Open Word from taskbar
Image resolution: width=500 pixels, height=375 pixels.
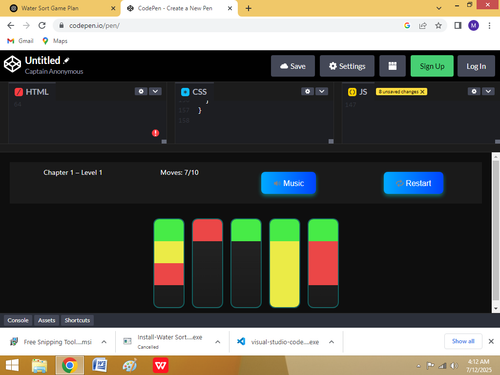(x=100, y=366)
